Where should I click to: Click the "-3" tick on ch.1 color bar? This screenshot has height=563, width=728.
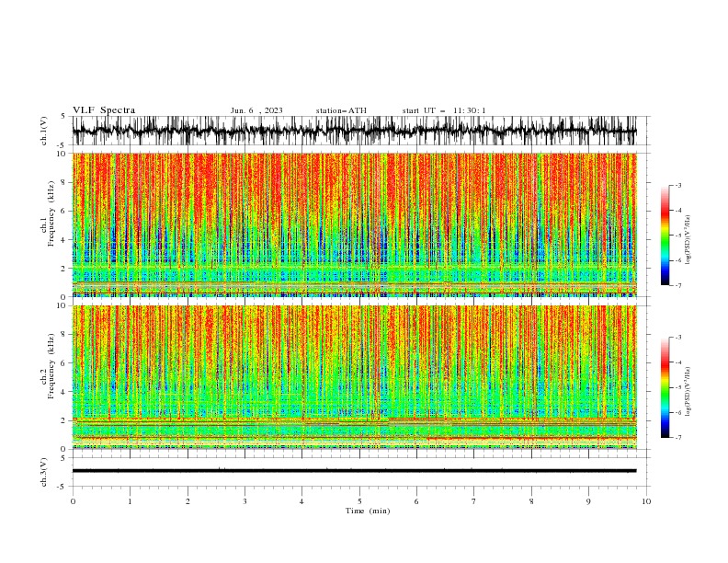678,185
